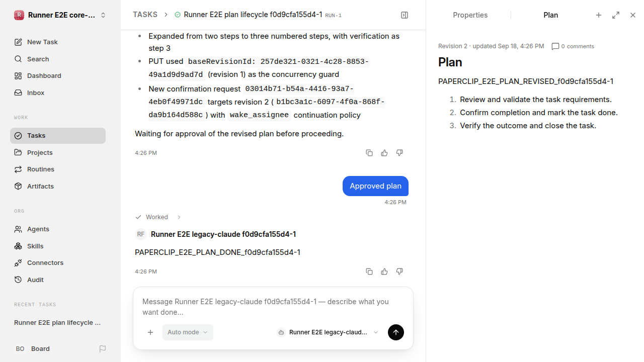This screenshot has width=644, height=362.
Task: Copy the PAPERCLIP_E2E_PLAN_DONE message
Action: coord(369,271)
